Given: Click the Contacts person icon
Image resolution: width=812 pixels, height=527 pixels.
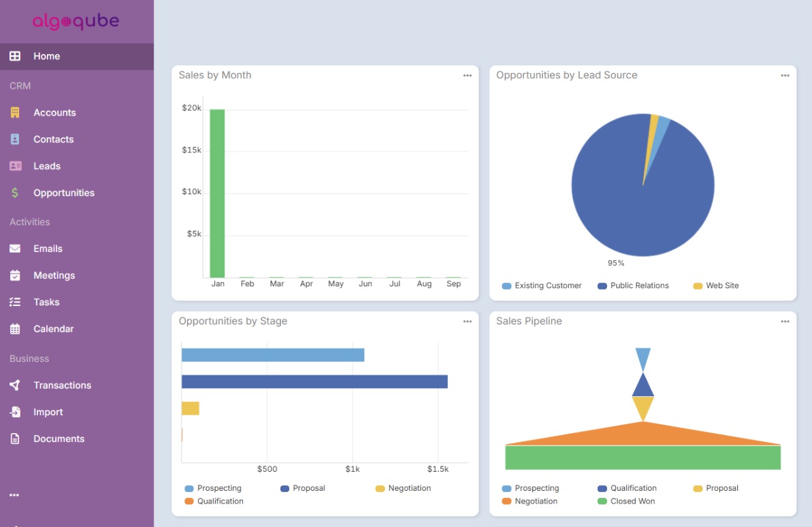Looking at the screenshot, I should [15, 139].
